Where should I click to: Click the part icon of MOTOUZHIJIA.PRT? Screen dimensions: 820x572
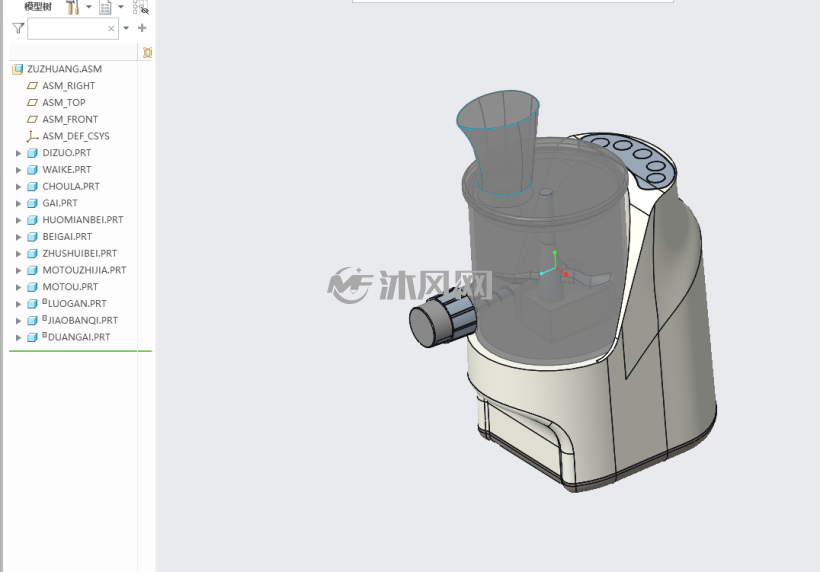point(32,270)
